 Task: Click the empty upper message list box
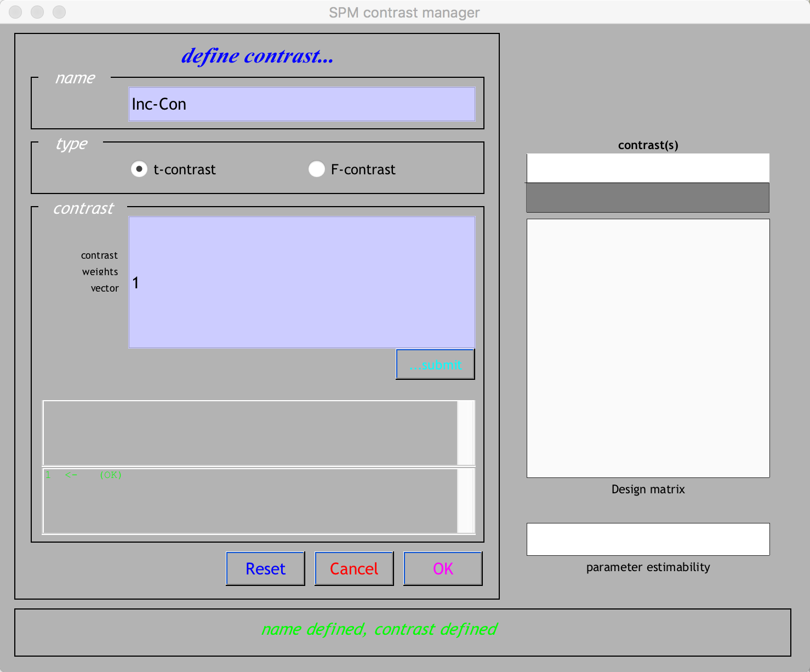tap(250, 433)
